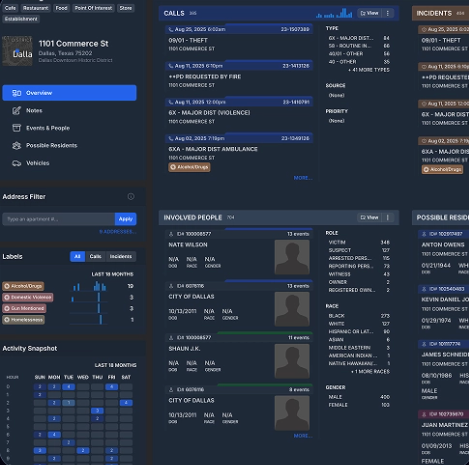Open the PD REQUESTED BY FIRE call
469x465 pixels.
(x=239, y=76)
